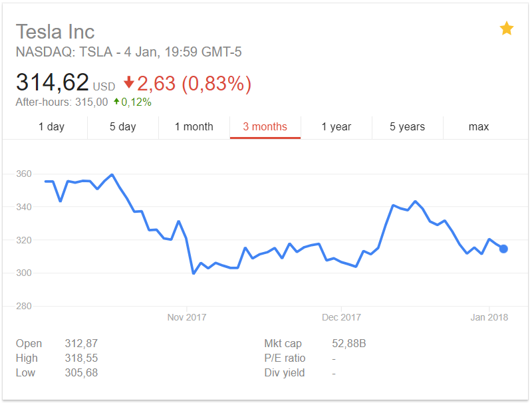Click the High value 318,55
Viewport: 532px width, 403px height.
point(81,358)
